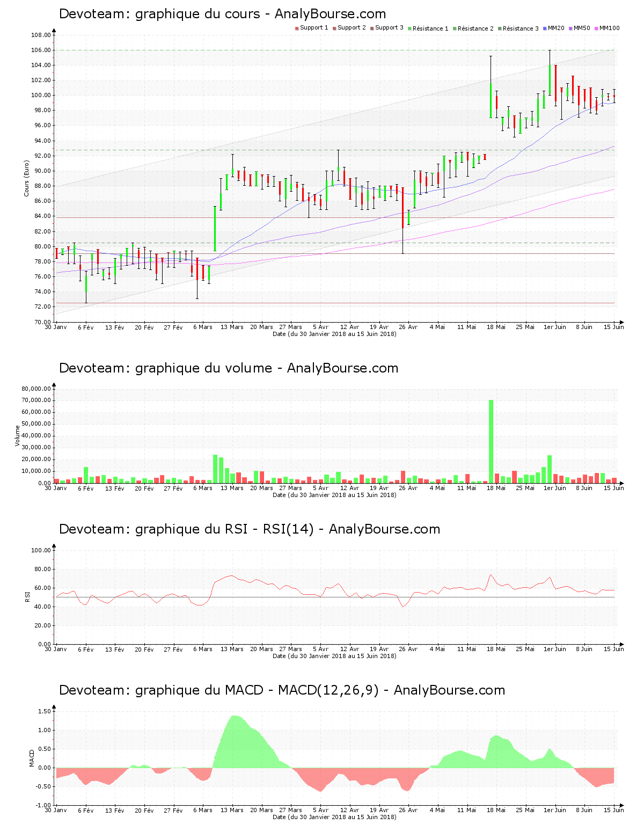The width and height of the screenshot is (644, 832).
Task: Click the '5 Avr' date label on RSI chart
Action: click(x=320, y=649)
